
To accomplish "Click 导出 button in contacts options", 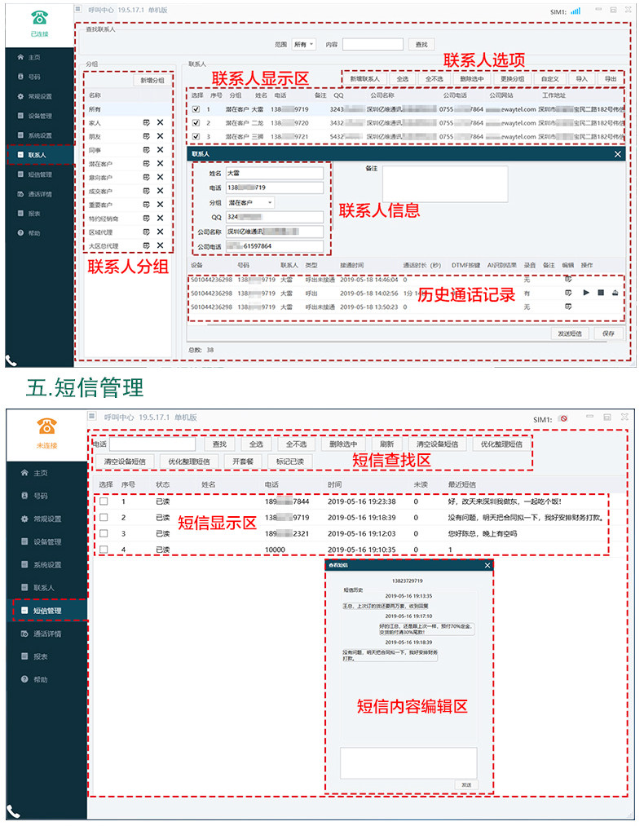I will pyautogui.click(x=611, y=78).
